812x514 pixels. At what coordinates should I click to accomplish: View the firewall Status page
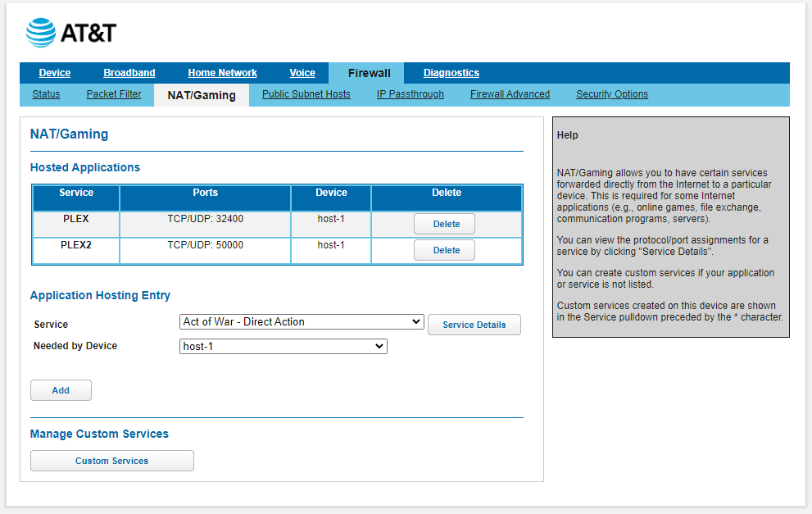(46, 94)
